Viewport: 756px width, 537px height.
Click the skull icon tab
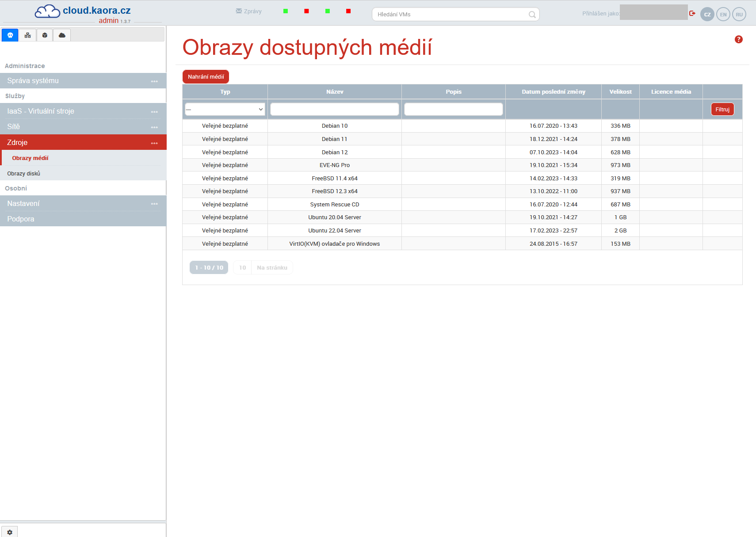click(10, 35)
